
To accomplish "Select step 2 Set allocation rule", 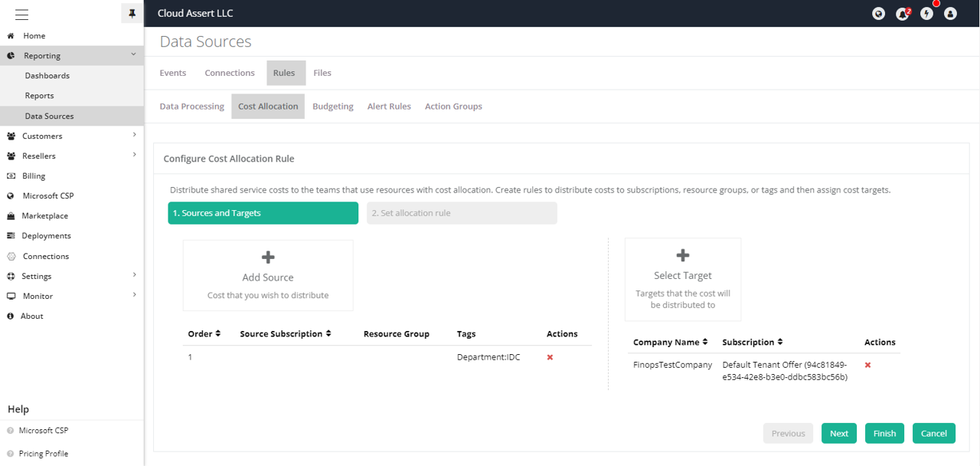I will (x=462, y=213).
